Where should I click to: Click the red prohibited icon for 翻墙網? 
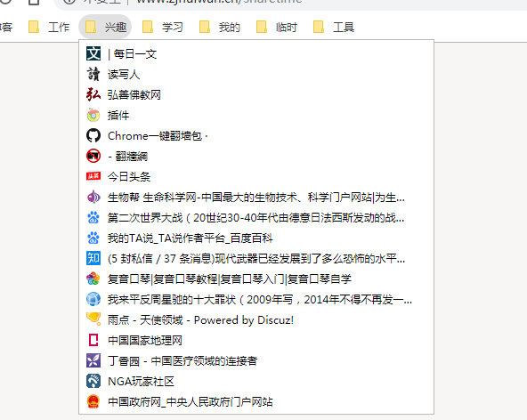[x=93, y=157]
